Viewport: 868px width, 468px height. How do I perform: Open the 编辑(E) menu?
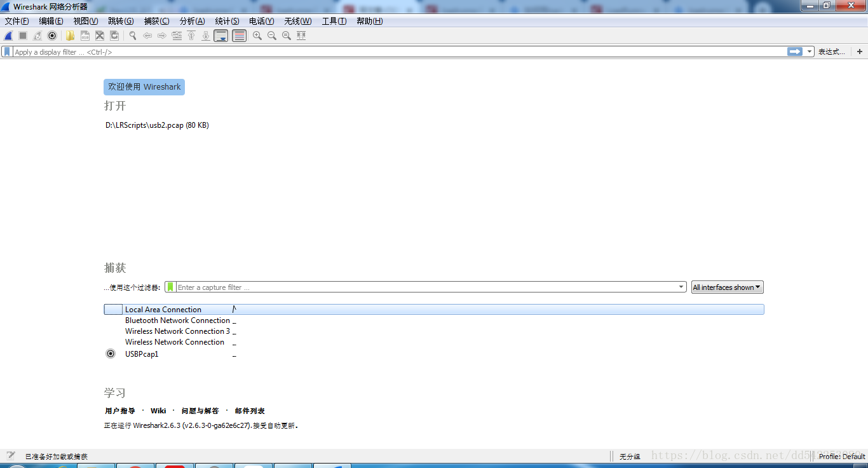pyautogui.click(x=51, y=21)
